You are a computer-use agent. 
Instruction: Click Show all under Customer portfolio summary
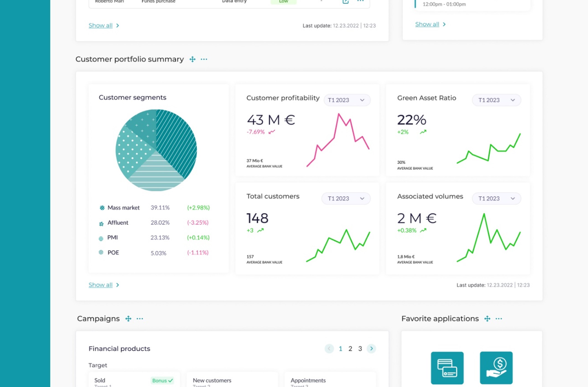click(x=104, y=285)
